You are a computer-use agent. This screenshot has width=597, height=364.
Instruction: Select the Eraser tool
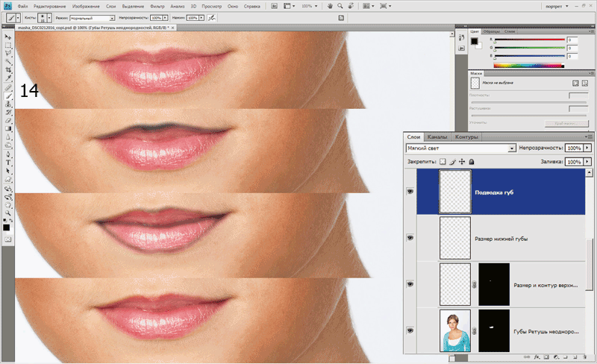[7, 121]
